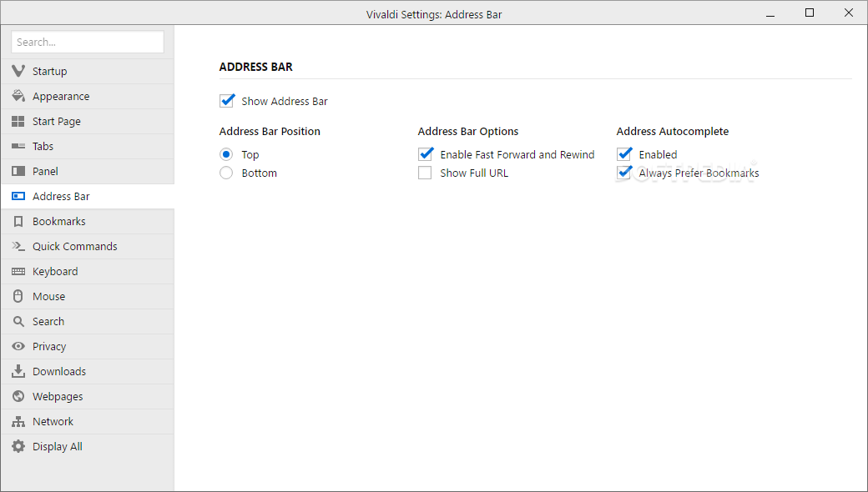Click the paint bucket icon beside Appearance
The image size is (868, 492).
pos(18,96)
